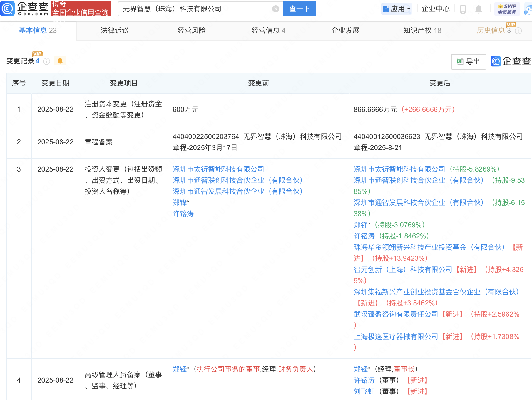This screenshot has height=400, width=532.
Task: Click the 查一下 search button
Action: pos(300,9)
